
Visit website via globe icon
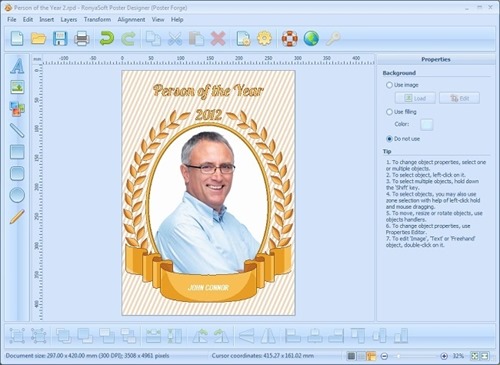point(311,39)
